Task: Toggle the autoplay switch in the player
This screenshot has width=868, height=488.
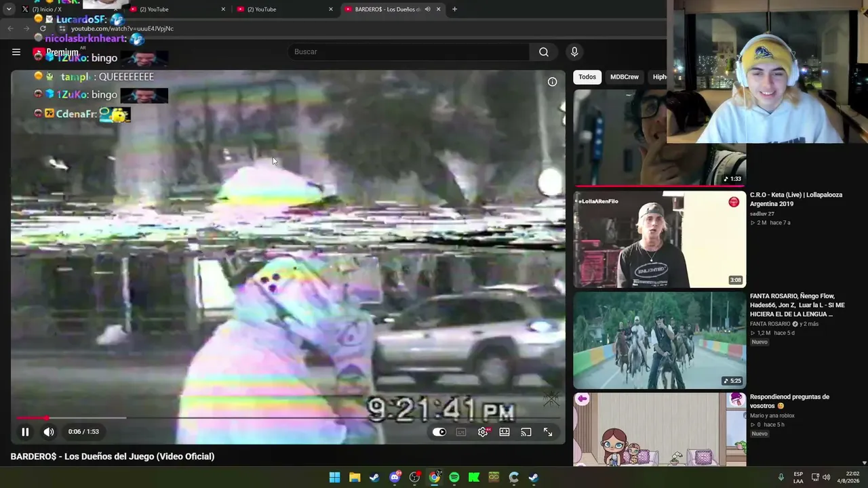Action: [439, 432]
